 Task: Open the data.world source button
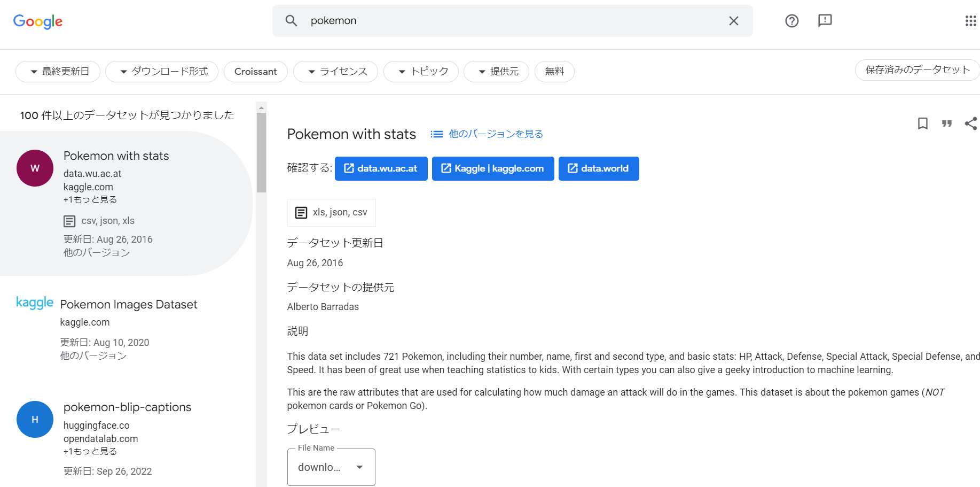pyautogui.click(x=599, y=168)
